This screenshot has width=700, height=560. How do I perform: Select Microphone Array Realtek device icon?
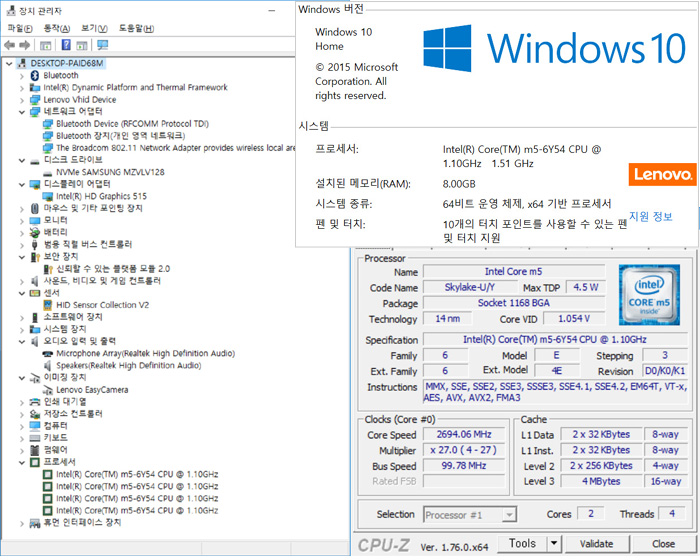47,354
